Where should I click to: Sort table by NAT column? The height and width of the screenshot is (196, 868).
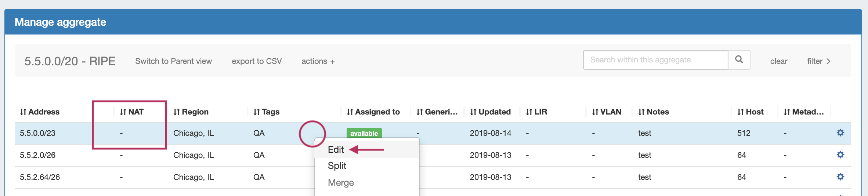pyautogui.click(x=131, y=112)
